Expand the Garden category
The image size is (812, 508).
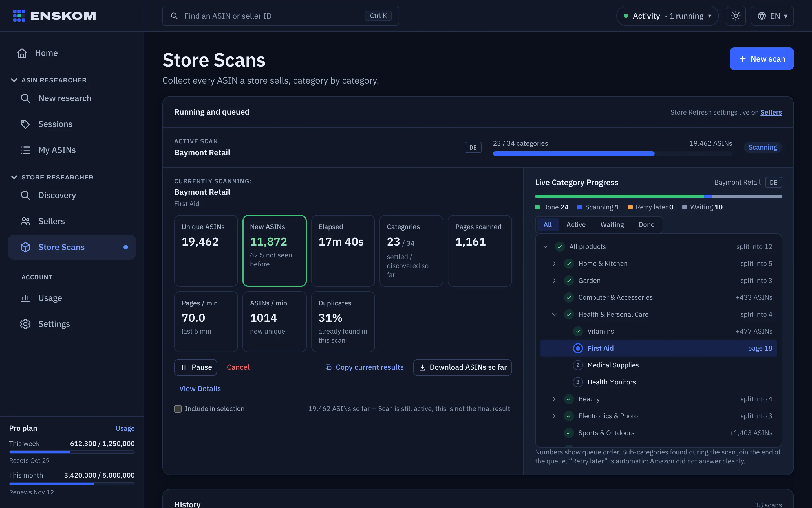click(554, 281)
